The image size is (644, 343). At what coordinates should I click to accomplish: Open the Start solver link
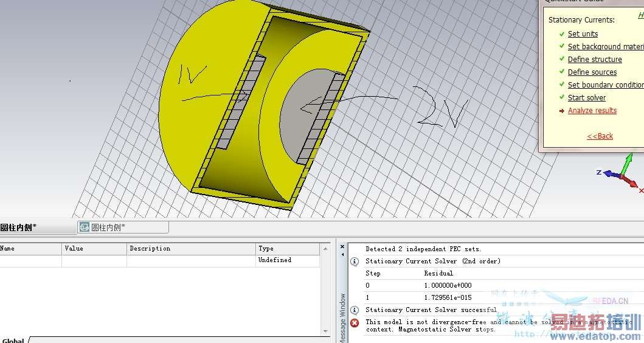(586, 98)
